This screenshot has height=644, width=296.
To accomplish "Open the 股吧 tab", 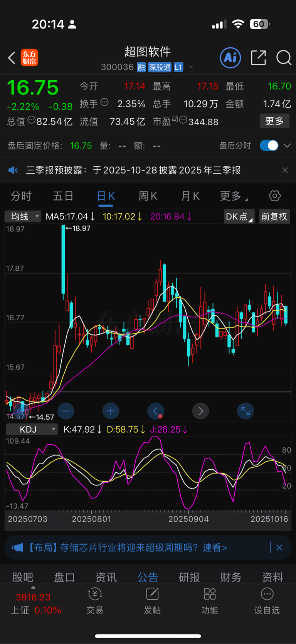I will click(x=23, y=577).
